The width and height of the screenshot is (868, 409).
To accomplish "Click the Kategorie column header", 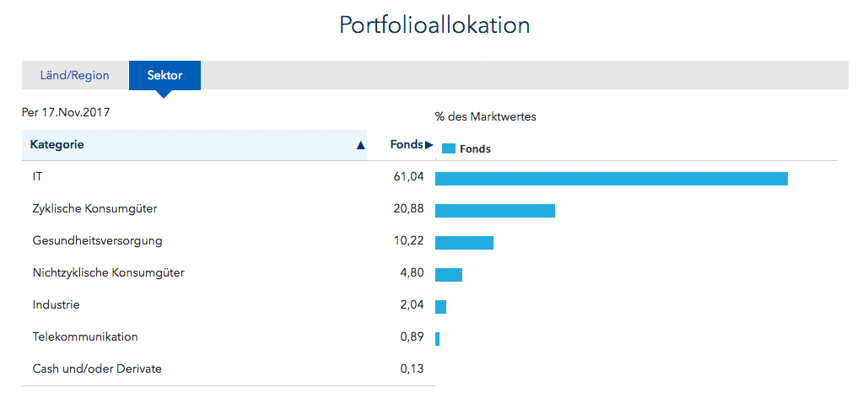I will click(x=194, y=145).
